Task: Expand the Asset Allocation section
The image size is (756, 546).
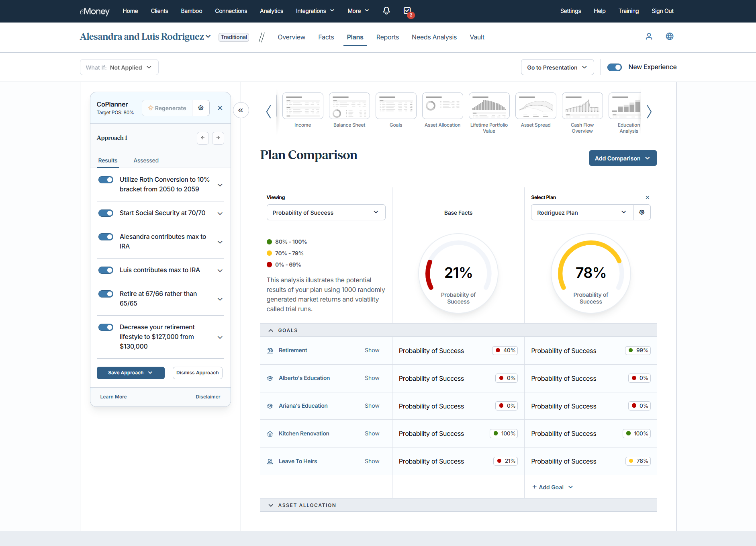Action: 271,505
